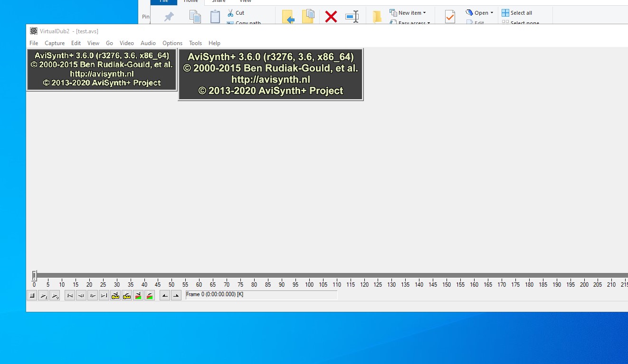Set the selection start mark

tap(165, 296)
